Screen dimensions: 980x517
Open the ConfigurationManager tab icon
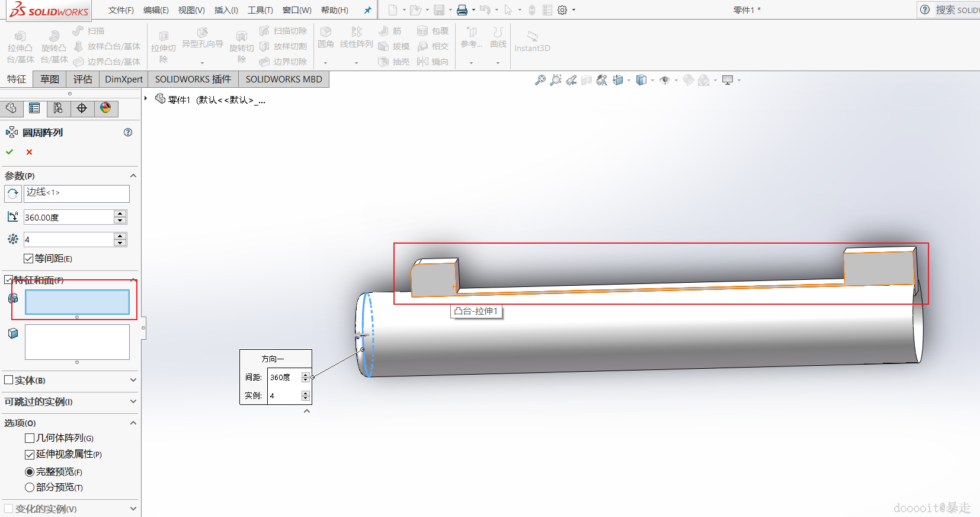(x=58, y=108)
